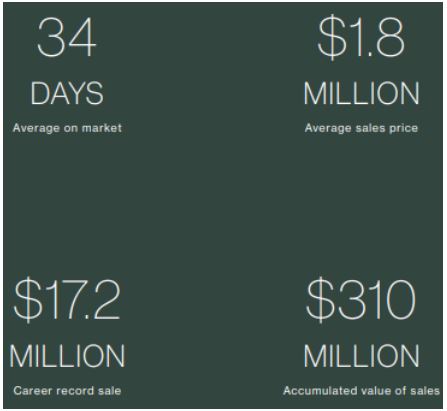Click the dollar sign in $1.8

(332, 37)
